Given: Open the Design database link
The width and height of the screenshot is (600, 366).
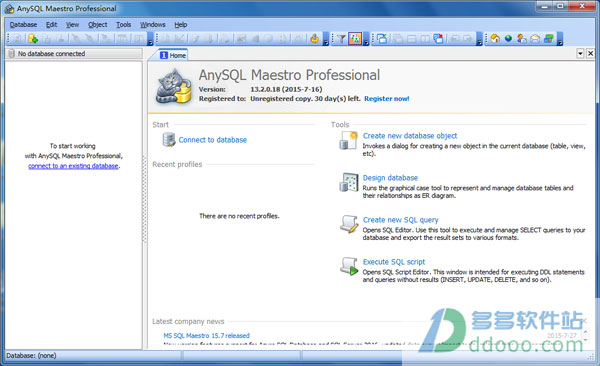Looking at the screenshot, I should point(390,178).
